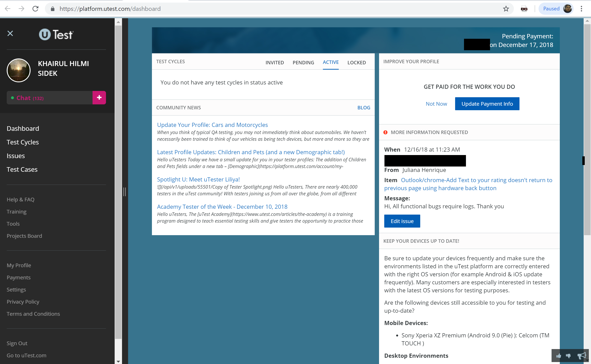591x364 pixels.
Task: Click page scrollbar up arrow
Action: pyautogui.click(x=587, y=21)
